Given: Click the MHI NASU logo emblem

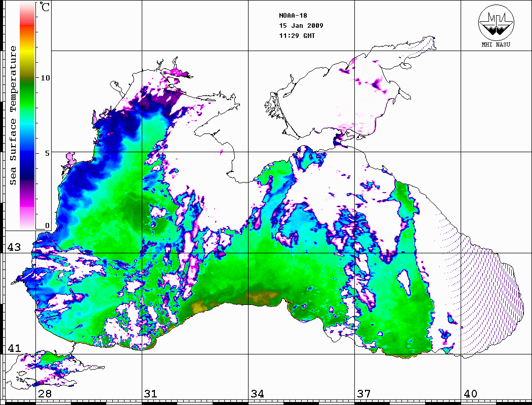Looking at the screenshot, I should pyautogui.click(x=496, y=23).
